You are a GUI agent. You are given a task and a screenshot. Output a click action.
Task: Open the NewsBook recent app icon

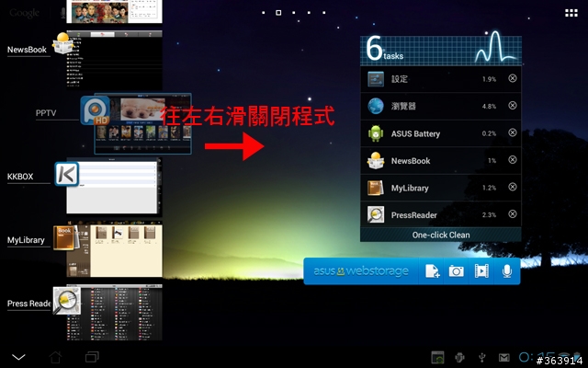pyautogui.click(x=63, y=43)
